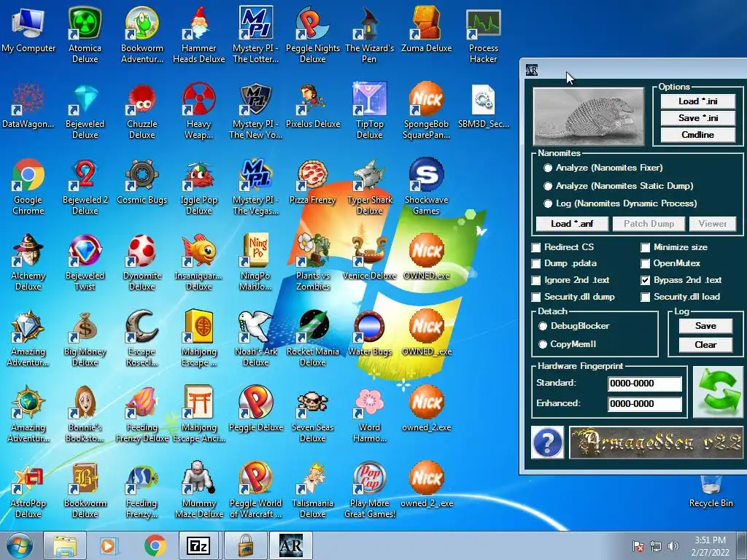The height and width of the screenshot is (560, 747).
Task: Select Analyze (Nanomites Static Dump) option
Action: 548,186
